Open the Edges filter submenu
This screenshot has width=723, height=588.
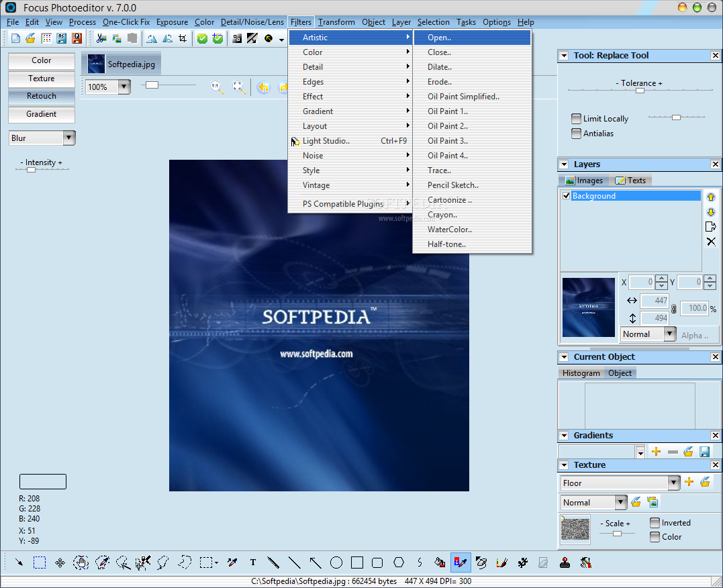(350, 82)
